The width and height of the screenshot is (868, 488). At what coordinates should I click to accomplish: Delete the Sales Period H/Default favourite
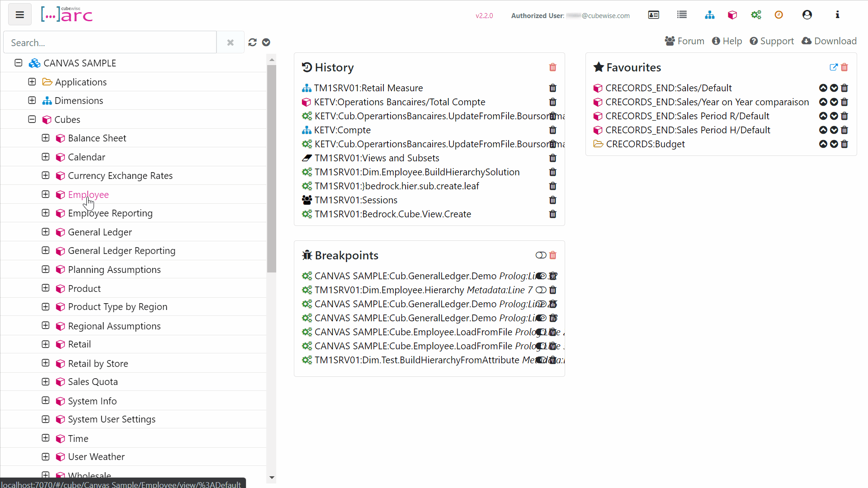pyautogui.click(x=844, y=130)
